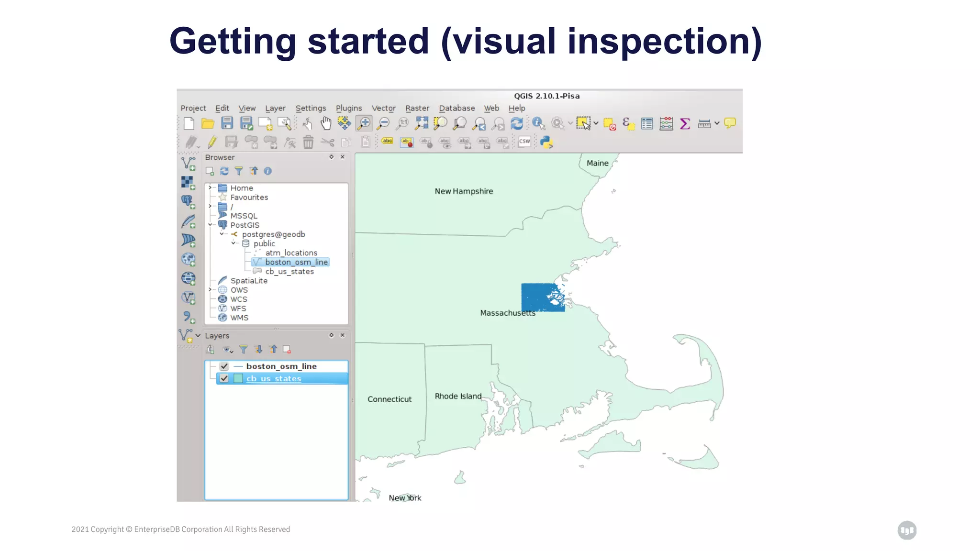Open the Field Calculator abacus icon
This screenshot has width=980, height=551.
coord(666,123)
